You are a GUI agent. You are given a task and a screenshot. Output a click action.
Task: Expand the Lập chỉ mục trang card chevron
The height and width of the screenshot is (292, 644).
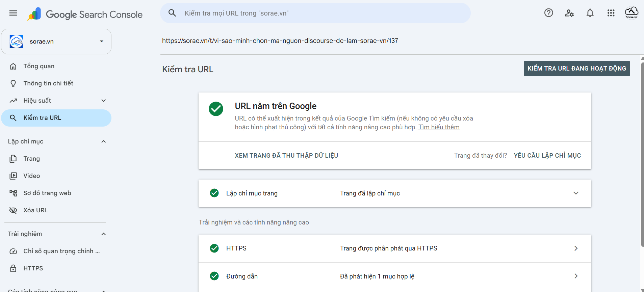[576, 193]
